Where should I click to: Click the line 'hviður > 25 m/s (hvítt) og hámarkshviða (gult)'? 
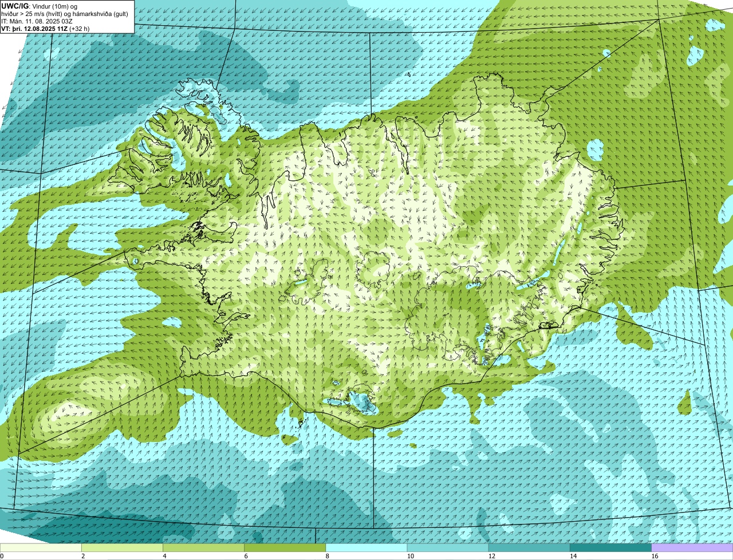pyautogui.click(x=65, y=14)
